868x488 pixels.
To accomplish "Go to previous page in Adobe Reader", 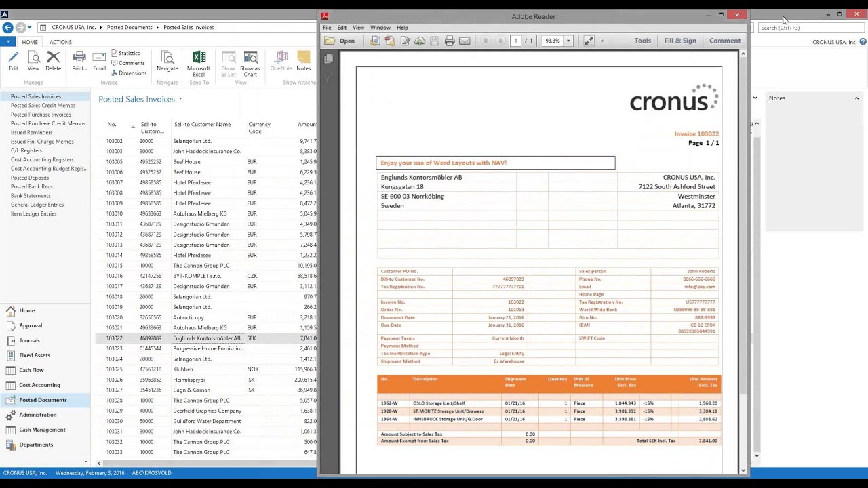I will [486, 41].
